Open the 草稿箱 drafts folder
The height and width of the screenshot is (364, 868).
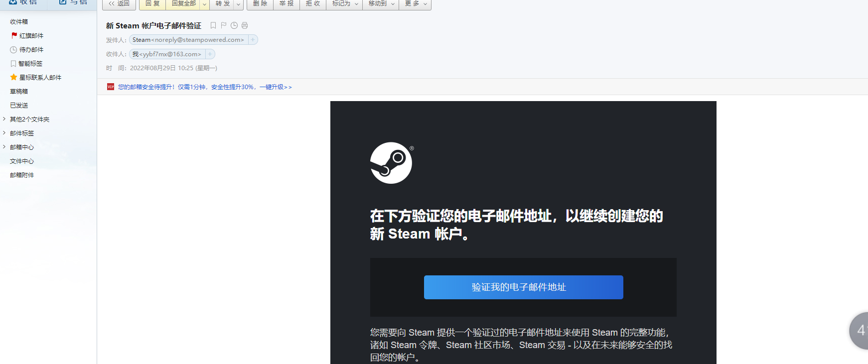[19, 92]
